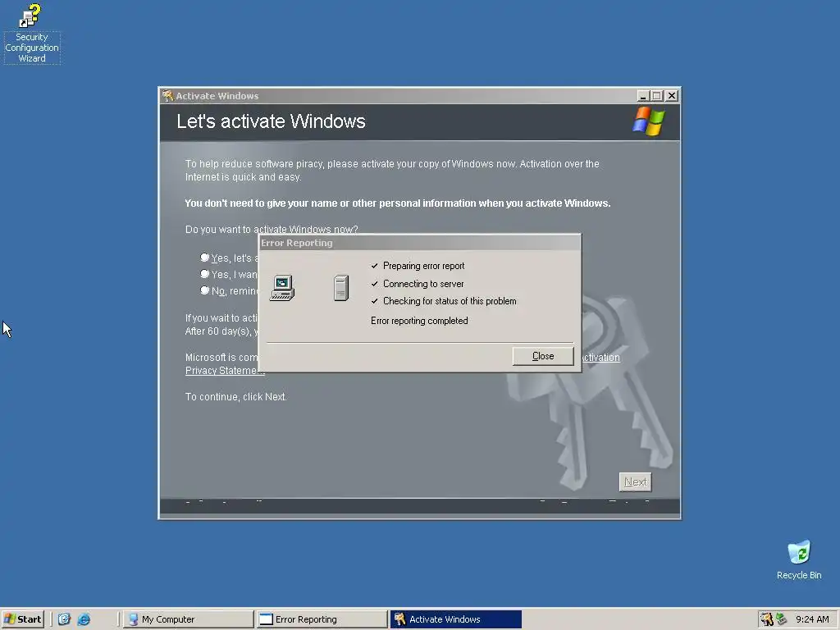The height and width of the screenshot is (630, 840).
Task: Minimize the Activate Windows window
Action: click(643, 96)
